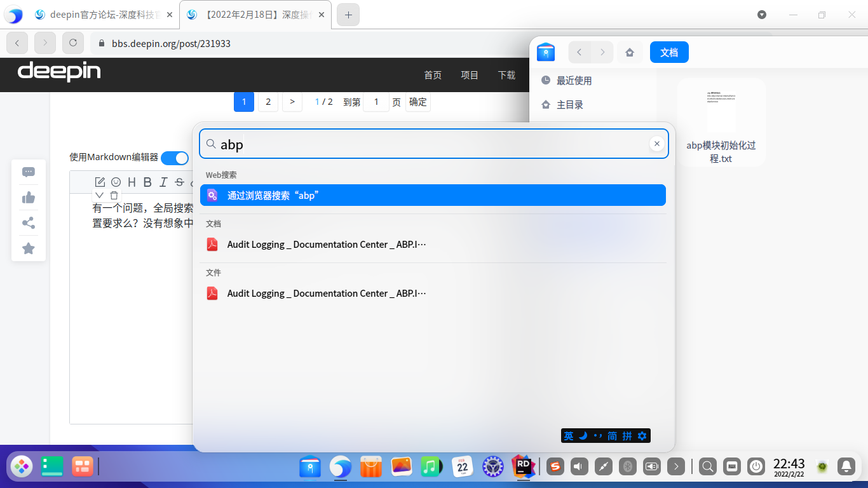The height and width of the screenshot is (488, 868).
Task: Confirm page jump with the 确定 button
Action: pyautogui.click(x=417, y=102)
